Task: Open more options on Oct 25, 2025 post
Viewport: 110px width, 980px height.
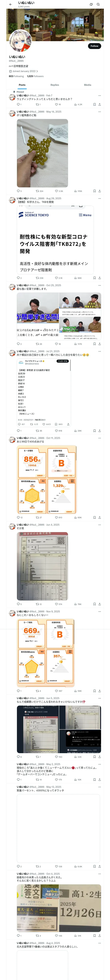Action: pyautogui.click(x=100, y=285)
